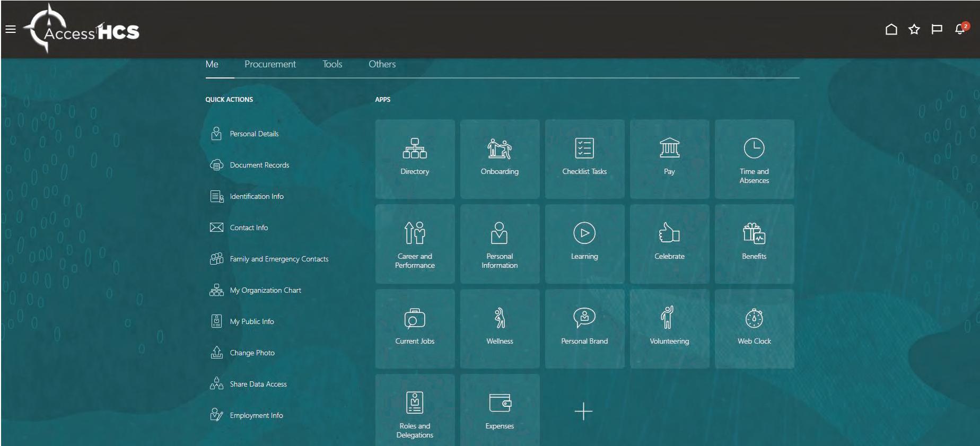Open the Expenses app tile
The image size is (980, 446).
click(500, 410)
